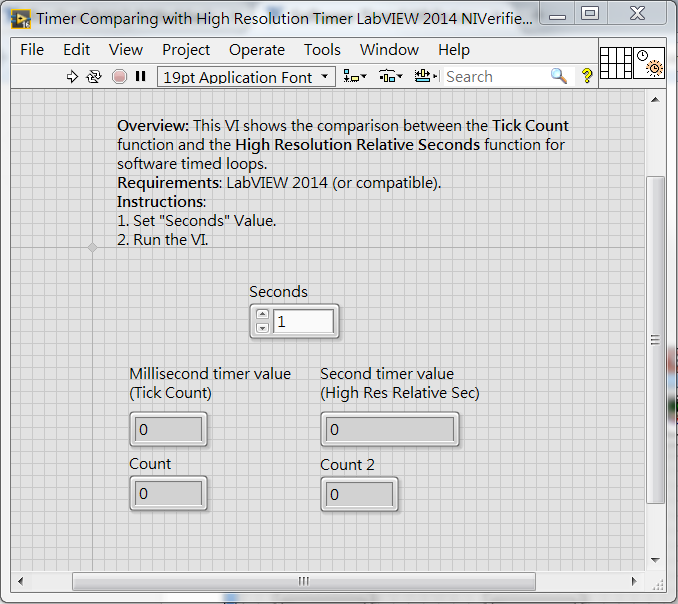Open the Tools menu

322,50
